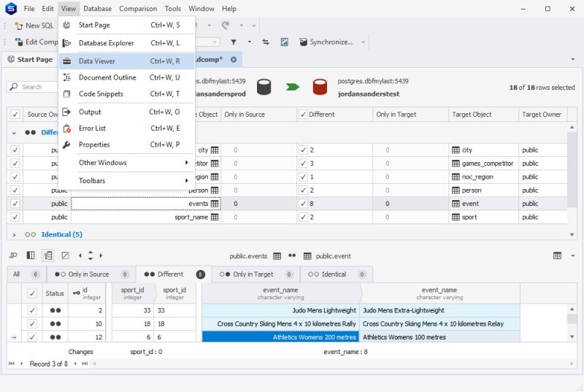Click the Output menu icon
This screenshot has height=392, width=584.
click(66, 112)
